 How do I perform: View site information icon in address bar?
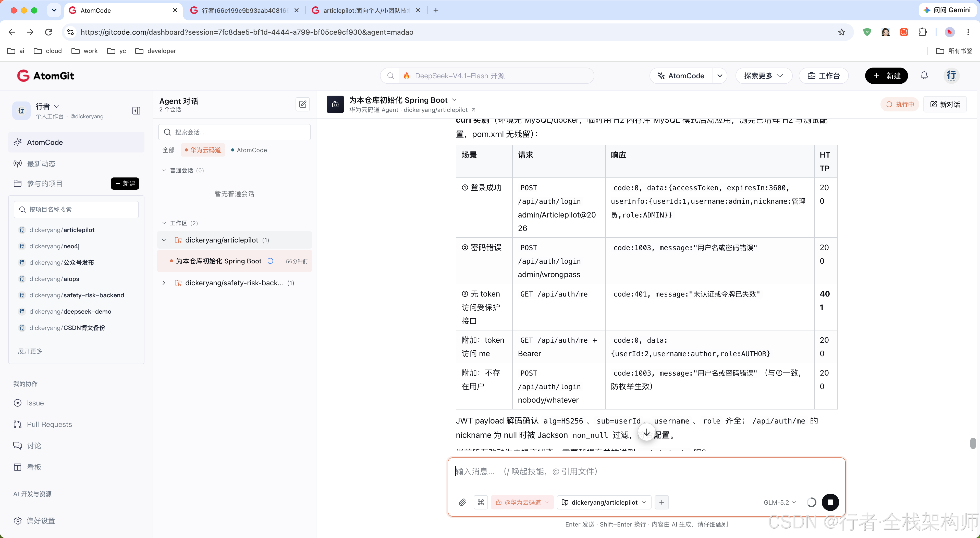tap(70, 32)
